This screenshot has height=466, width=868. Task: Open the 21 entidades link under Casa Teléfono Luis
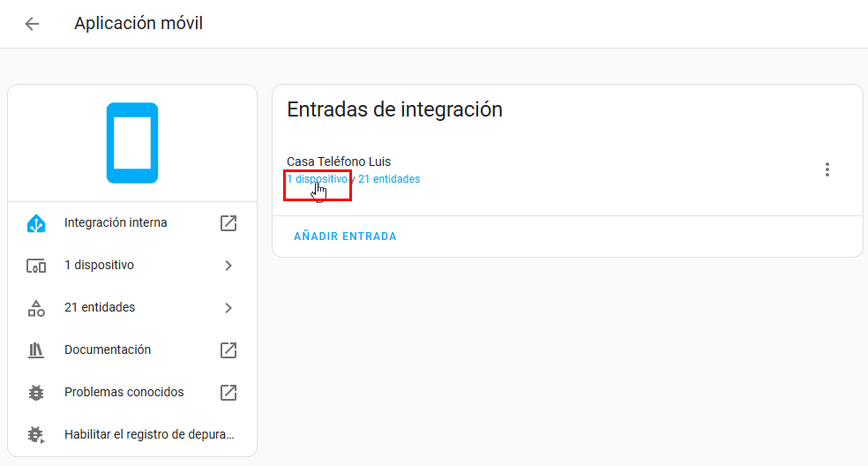coord(389,179)
